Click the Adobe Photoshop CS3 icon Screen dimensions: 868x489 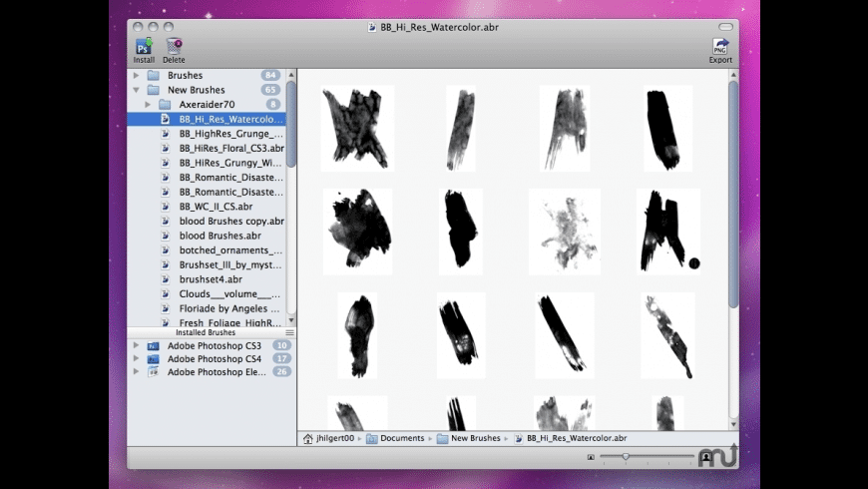[154, 345]
